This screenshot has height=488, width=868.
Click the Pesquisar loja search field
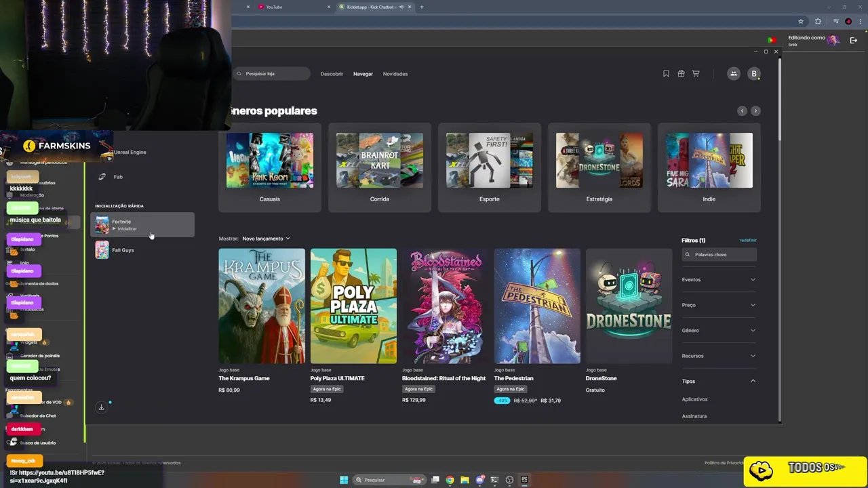coord(272,73)
